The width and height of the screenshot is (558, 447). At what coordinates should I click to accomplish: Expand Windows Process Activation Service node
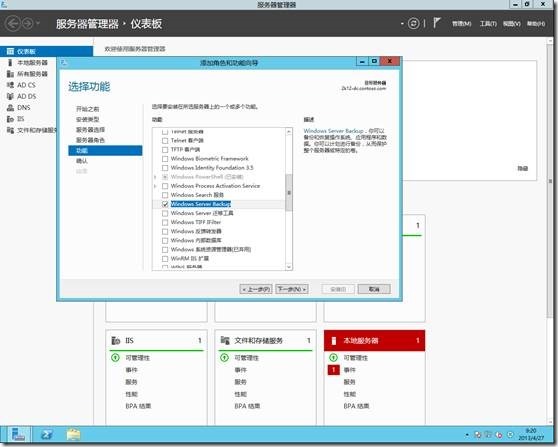[155, 186]
